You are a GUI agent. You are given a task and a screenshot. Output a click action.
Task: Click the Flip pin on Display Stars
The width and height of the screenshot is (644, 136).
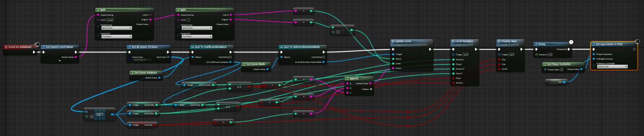[x=499, y=60]
